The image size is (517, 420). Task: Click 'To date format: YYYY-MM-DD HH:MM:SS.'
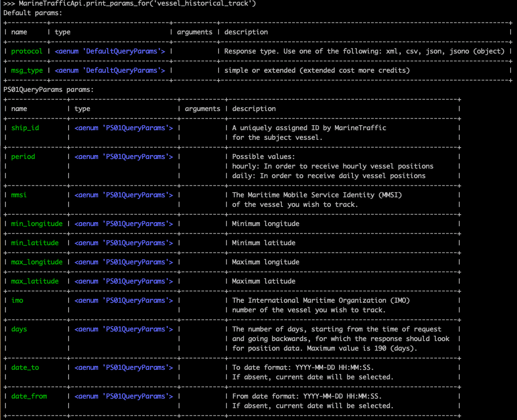pyautogui.click(x=303, y=368)
